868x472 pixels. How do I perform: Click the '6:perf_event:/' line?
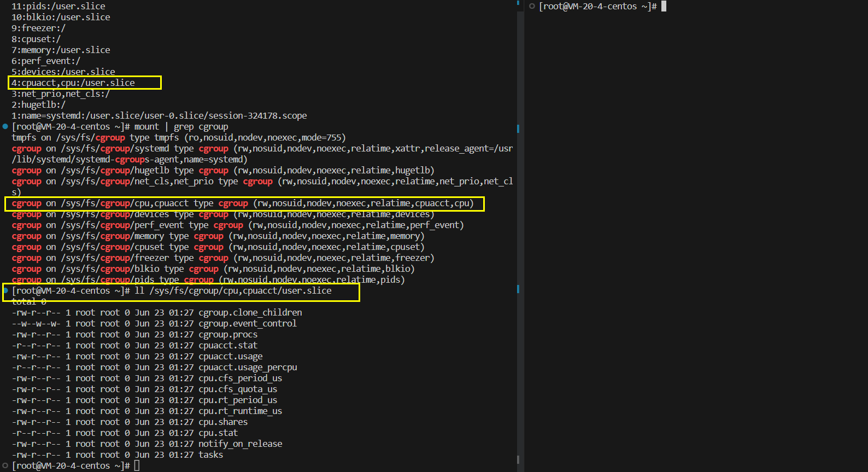[46, 61]
